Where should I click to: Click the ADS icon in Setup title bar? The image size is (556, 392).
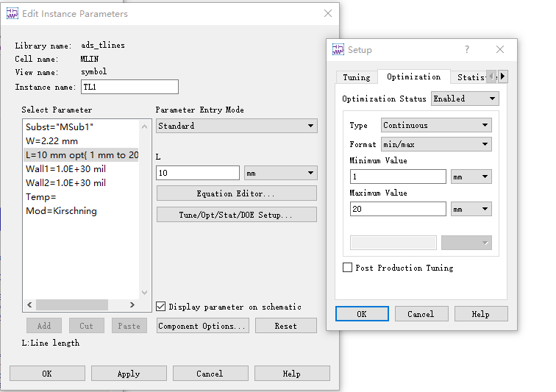(x=338, y=50)
